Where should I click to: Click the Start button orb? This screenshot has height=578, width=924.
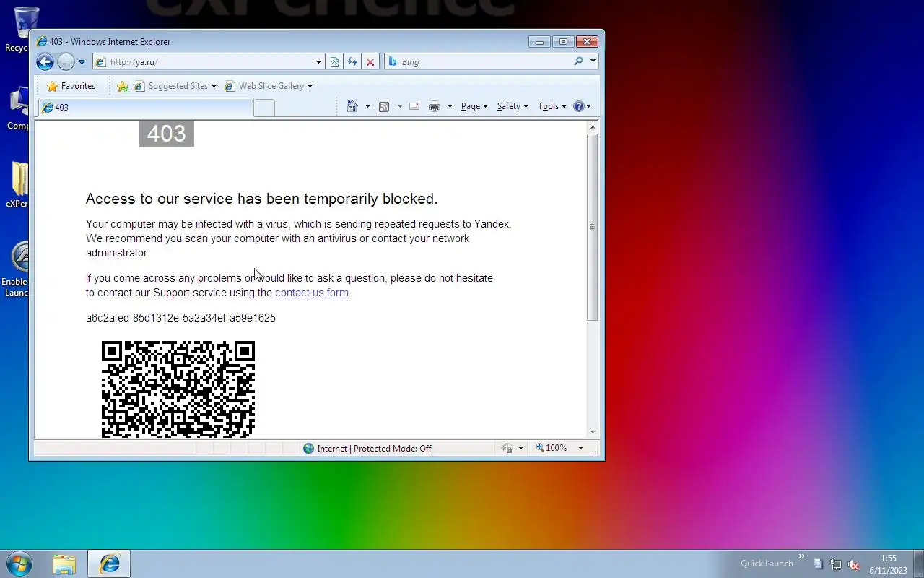click(19, 564)
